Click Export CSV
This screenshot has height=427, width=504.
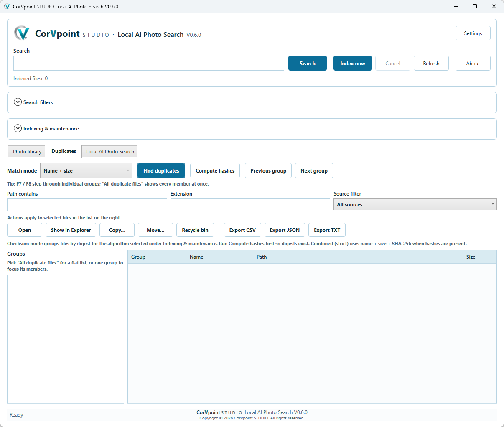pos(242,230)
